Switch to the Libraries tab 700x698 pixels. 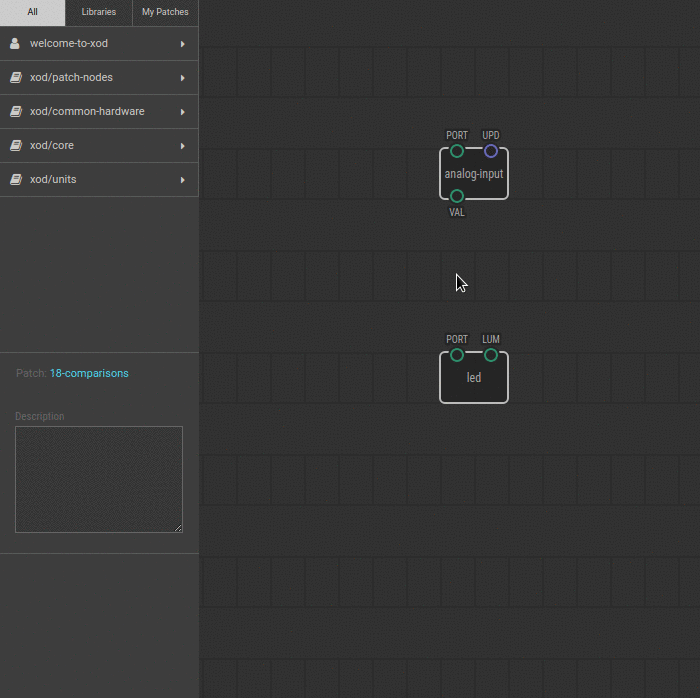[x=99, y=12]
